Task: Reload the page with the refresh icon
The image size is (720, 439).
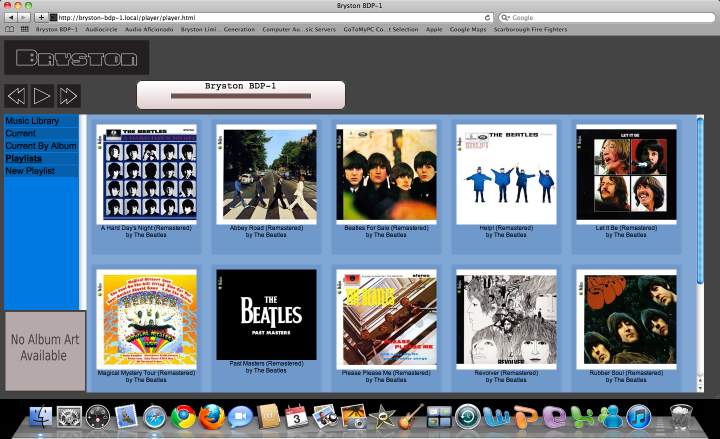Action: click(487, 17)
